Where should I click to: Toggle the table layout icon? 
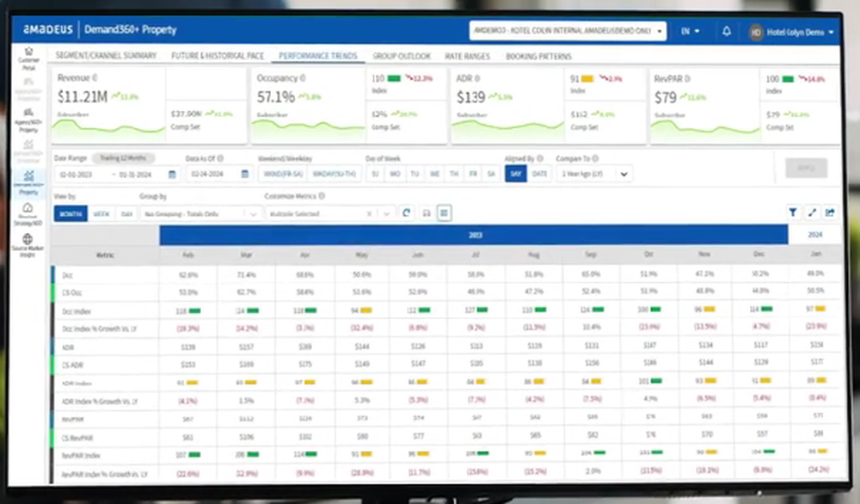pyautogui.click(x=445, y=212)
